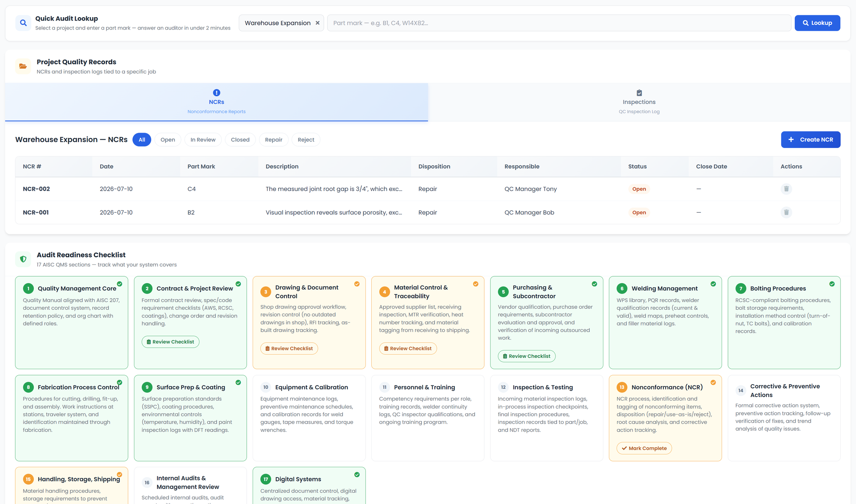
Task: Toggle Fabrication Process Control completion check
Action: click(119, 382)
